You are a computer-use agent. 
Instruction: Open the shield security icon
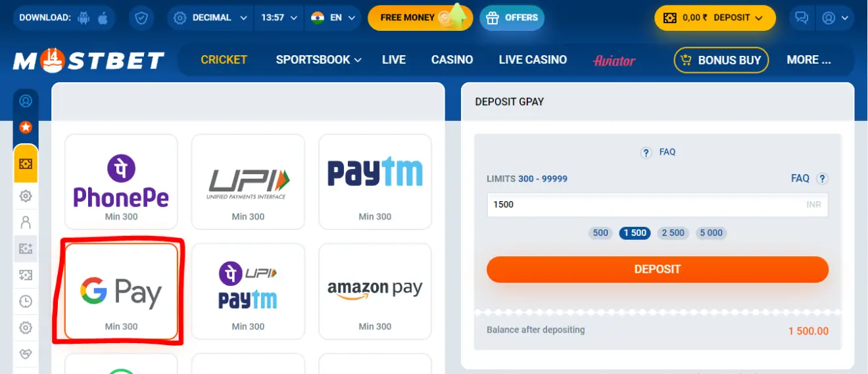tap(141, 18)
